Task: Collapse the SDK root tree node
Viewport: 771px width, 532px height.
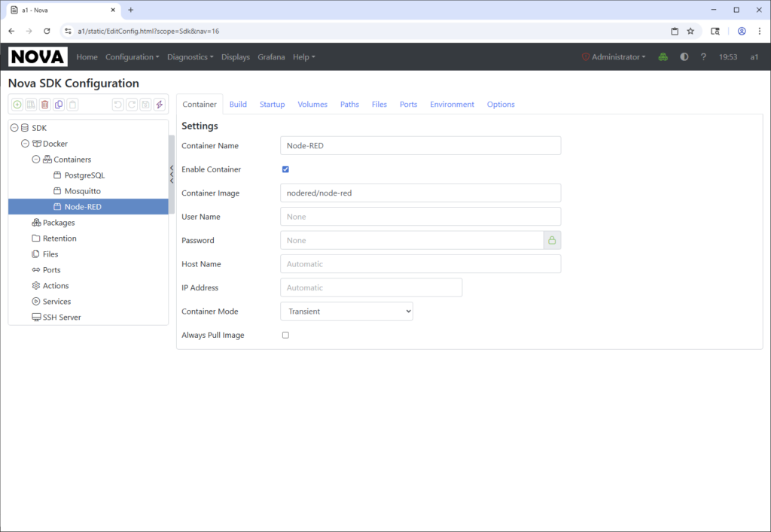Action: click(14, 128)
